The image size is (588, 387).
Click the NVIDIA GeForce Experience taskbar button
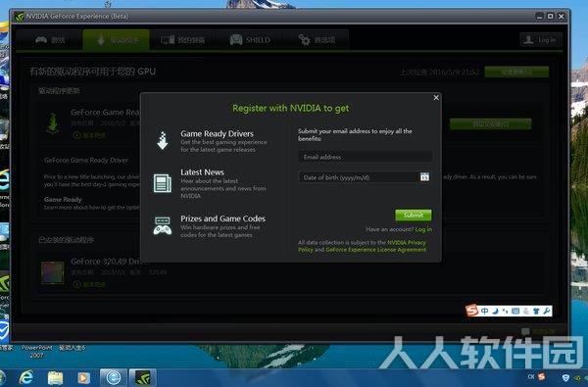[142, 377]
